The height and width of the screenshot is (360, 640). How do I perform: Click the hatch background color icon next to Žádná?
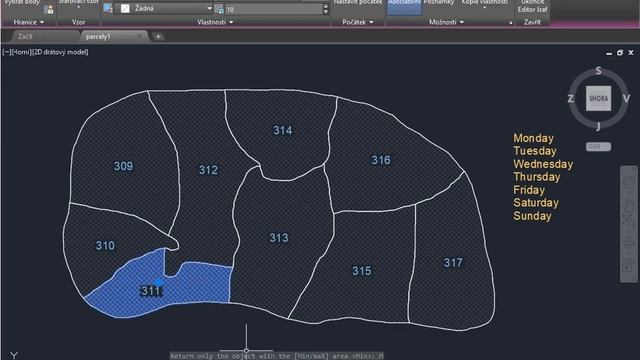pos(108,8)
